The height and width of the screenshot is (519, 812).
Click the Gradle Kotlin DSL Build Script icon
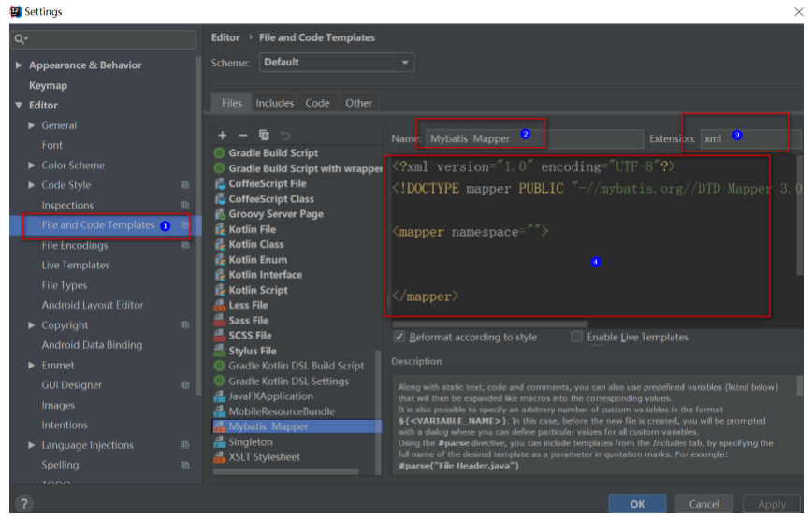click(220, 366)
